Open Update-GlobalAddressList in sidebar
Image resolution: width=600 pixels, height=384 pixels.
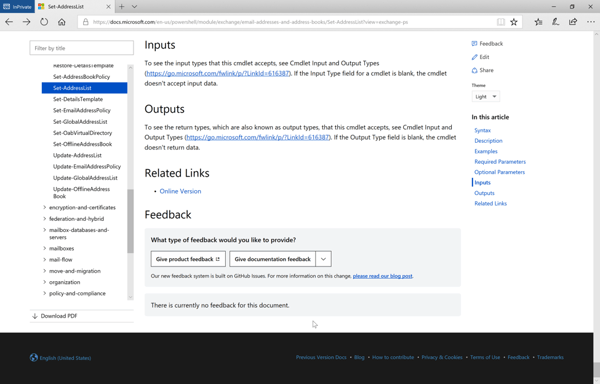(x=85, y=178)
